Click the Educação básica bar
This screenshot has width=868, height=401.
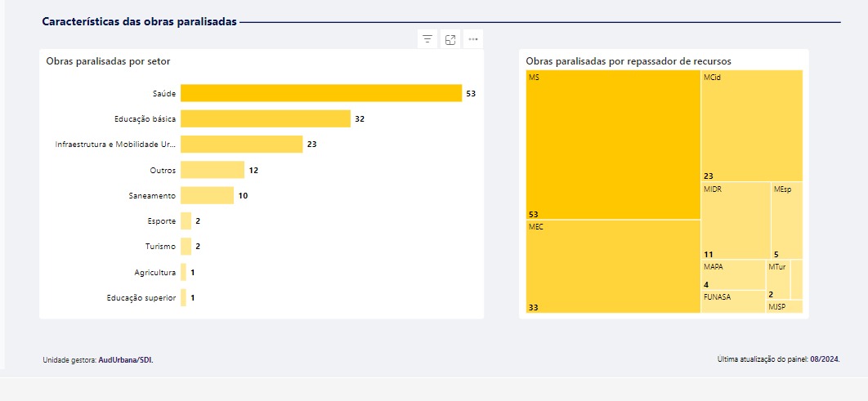click(265, 118)
